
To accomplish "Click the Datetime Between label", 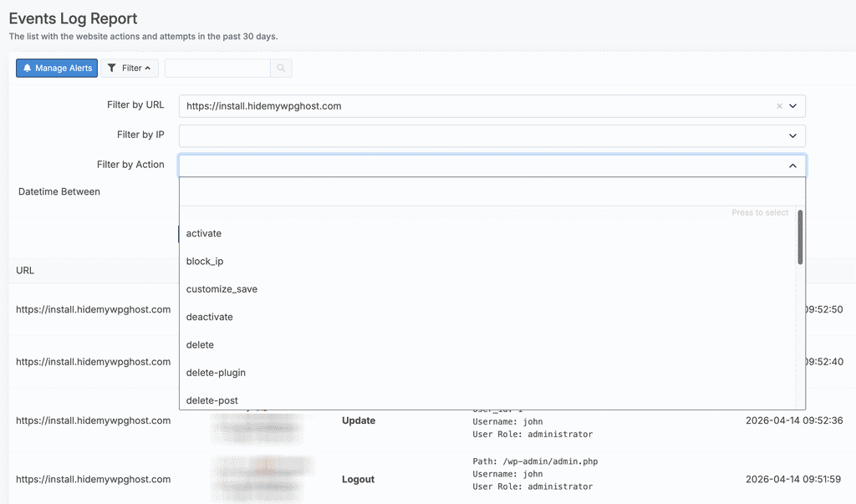I will (x=59, y=191).
